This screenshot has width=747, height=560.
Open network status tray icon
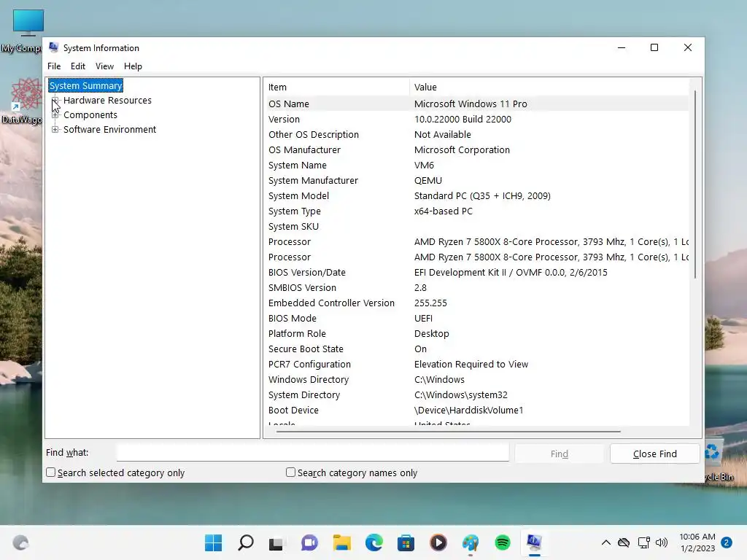644,542
